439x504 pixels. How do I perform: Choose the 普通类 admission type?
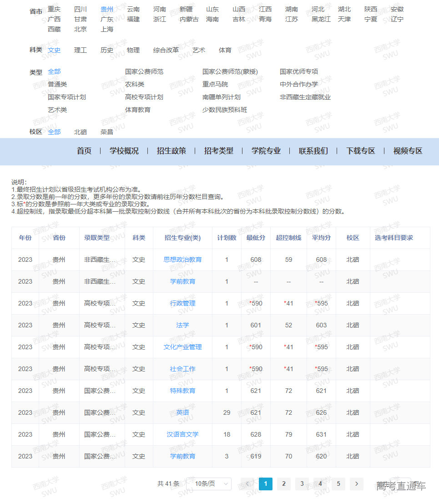coord(60,84)
